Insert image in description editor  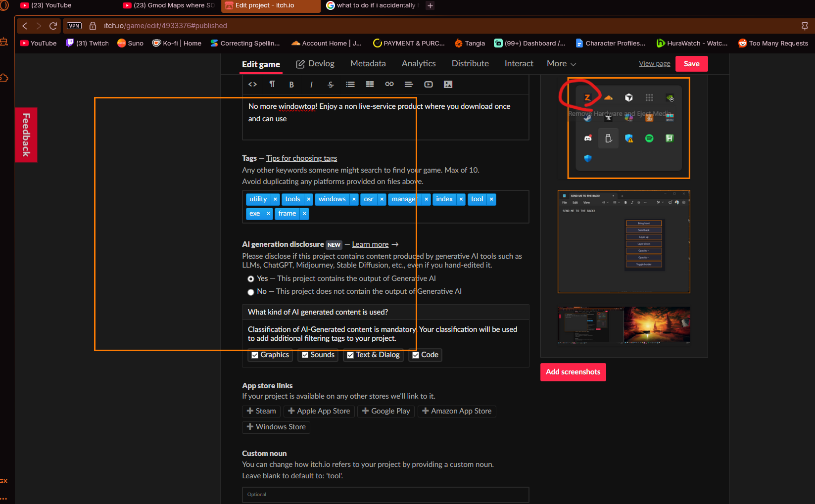(448, 85)
